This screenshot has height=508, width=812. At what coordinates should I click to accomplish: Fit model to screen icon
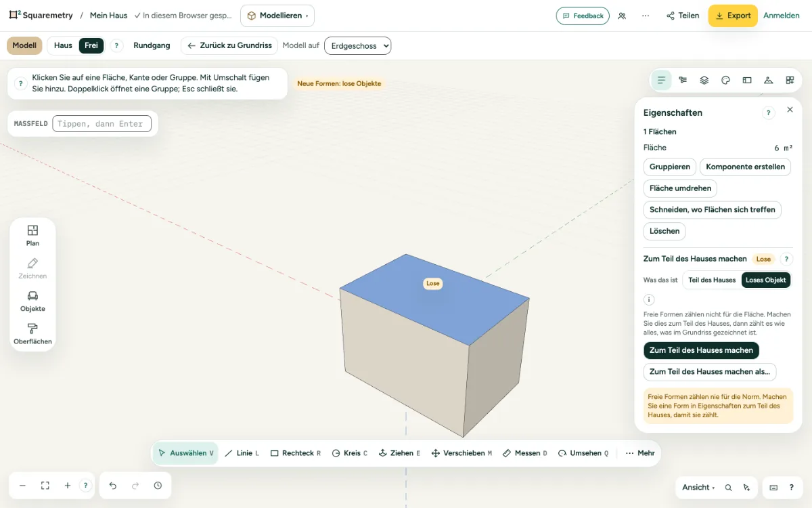(45, 486)
